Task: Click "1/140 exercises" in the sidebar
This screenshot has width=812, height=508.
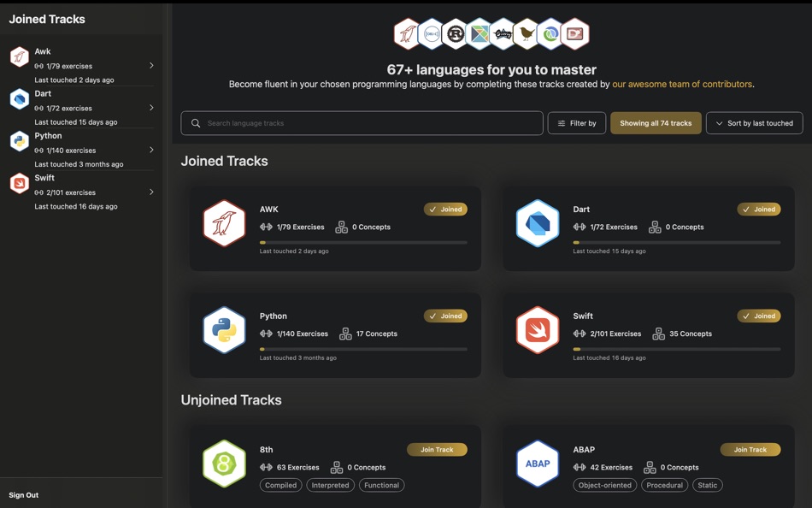Action: pyautogui.click(x=71, y=151)
